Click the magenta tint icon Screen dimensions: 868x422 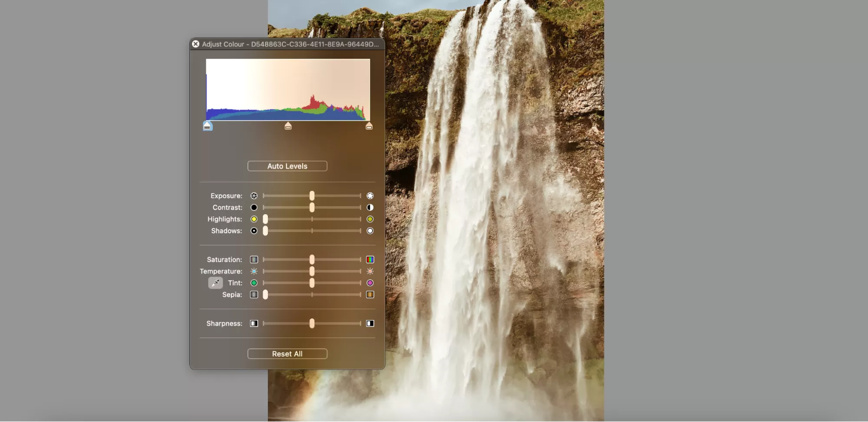click(370, 283)
